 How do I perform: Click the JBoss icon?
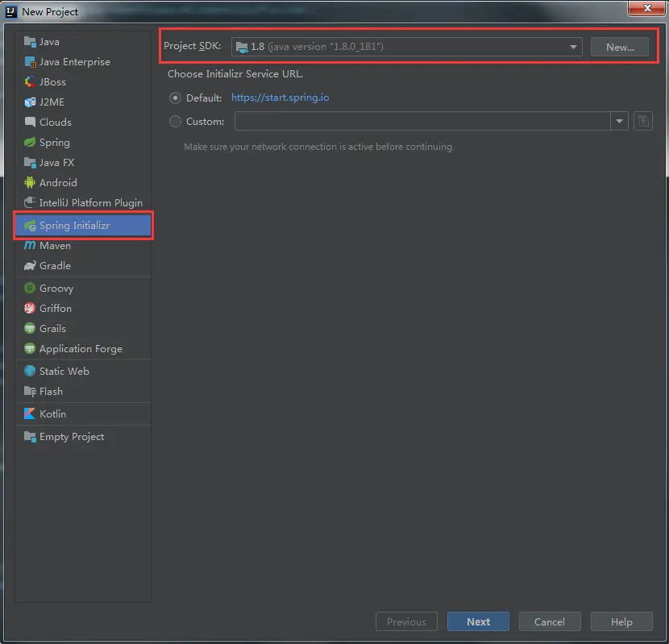click(x=30, y=82)
